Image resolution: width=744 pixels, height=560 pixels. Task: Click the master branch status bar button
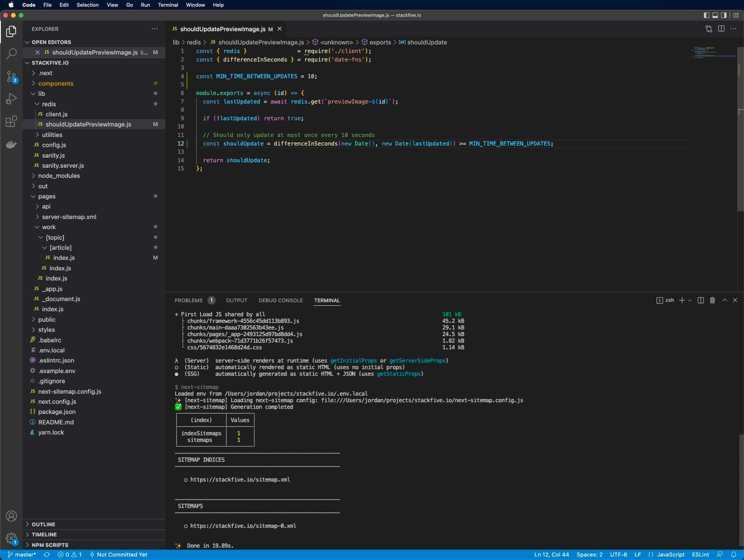[x=22, y=555]
